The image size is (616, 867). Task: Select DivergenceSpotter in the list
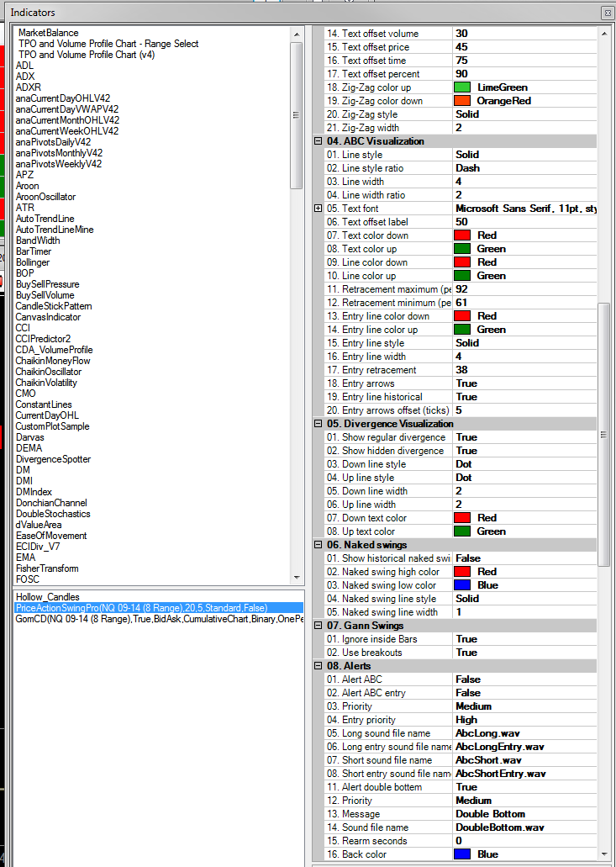53,459
